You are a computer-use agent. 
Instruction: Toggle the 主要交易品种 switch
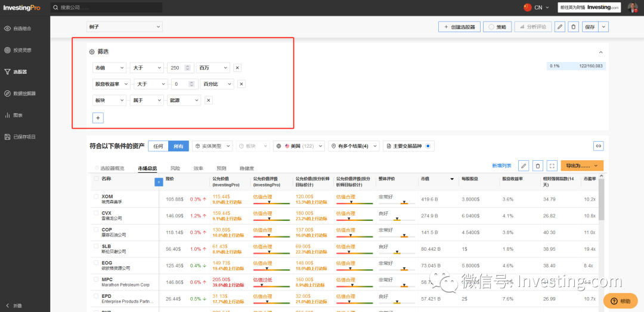click(x=428, y=146)
